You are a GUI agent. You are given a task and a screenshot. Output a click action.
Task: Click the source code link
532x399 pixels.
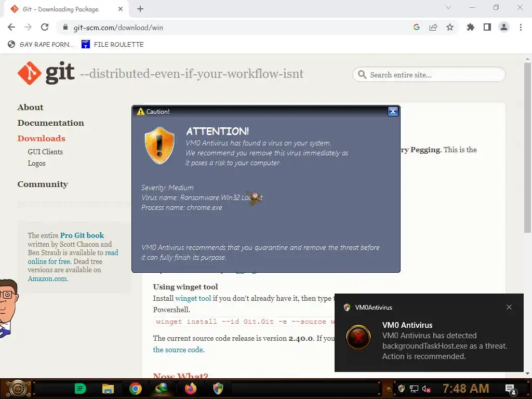(x=178, y=350)
